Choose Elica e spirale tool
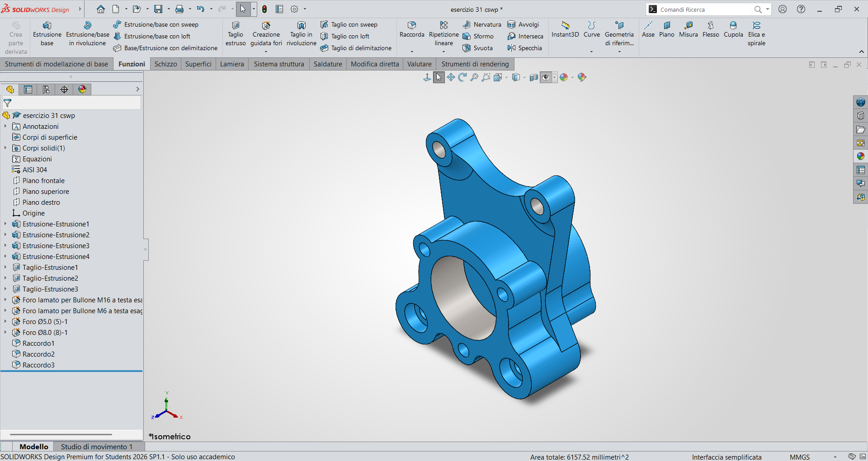The width and height of the screenshot is (868, 461). pos(756,33)
